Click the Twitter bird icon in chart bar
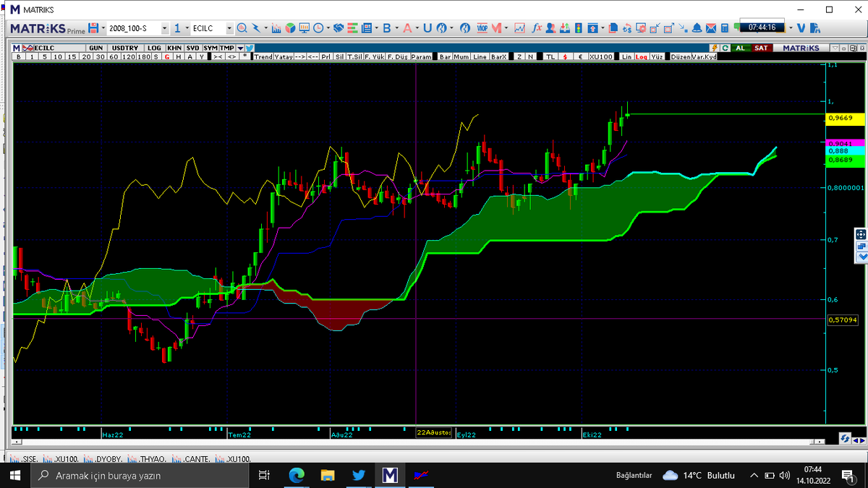868x488 pixels. pos(250,48)
